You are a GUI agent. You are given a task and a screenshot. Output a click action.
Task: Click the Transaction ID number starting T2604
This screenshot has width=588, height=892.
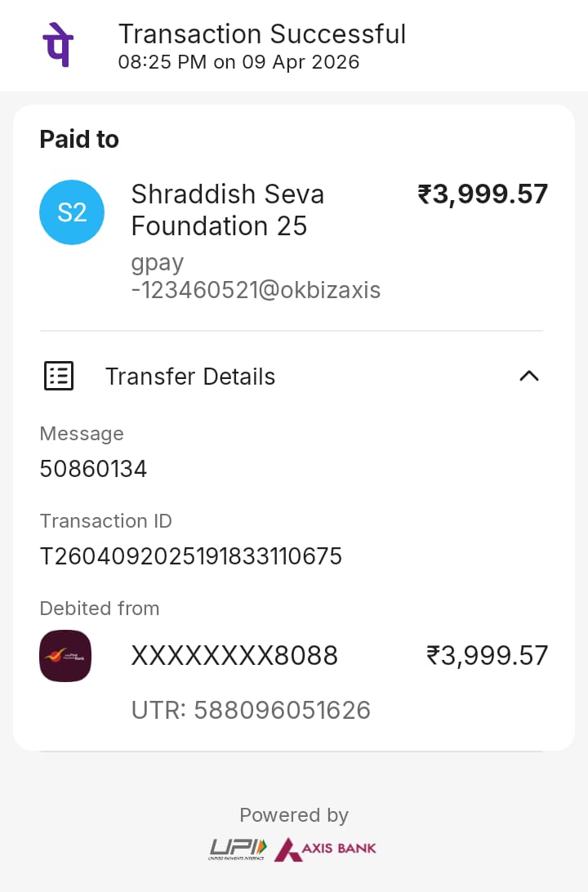pyautogui.click(x=191, y=556)
